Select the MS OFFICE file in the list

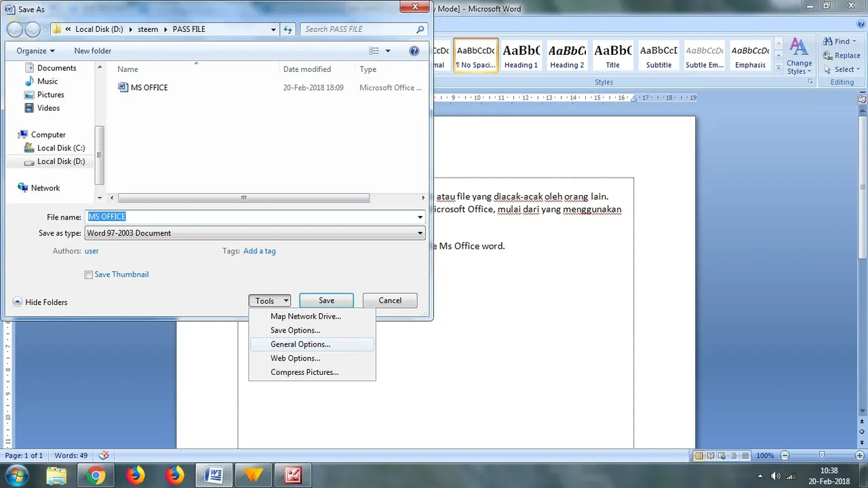[149, 87]
